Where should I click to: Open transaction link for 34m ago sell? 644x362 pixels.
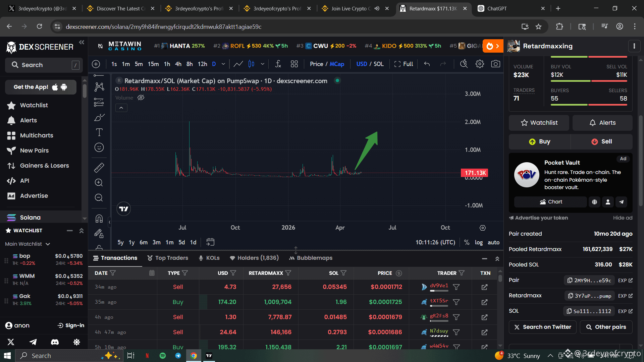coord(484,287)
